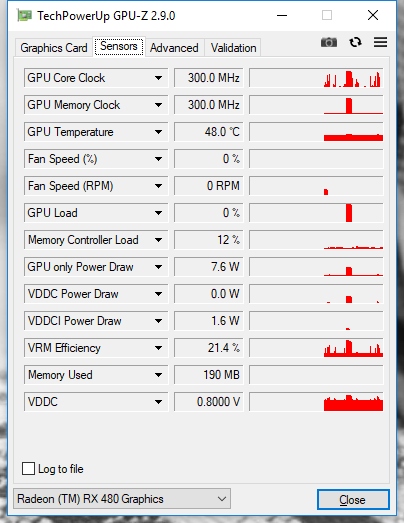Open the VDDC sensor dropdown arrow
This screenshot has height=523, width=404.
158,402
